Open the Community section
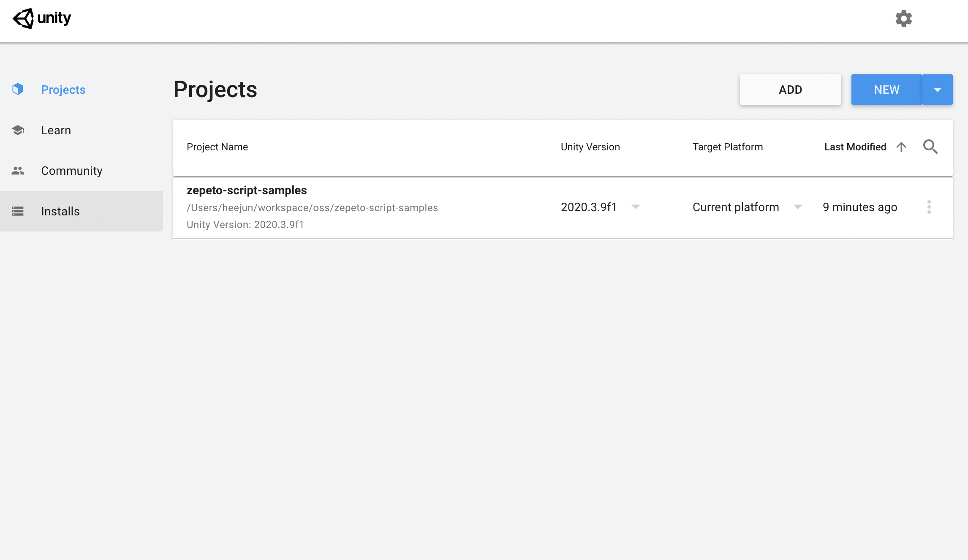968x560 pixels. [82, 171]
